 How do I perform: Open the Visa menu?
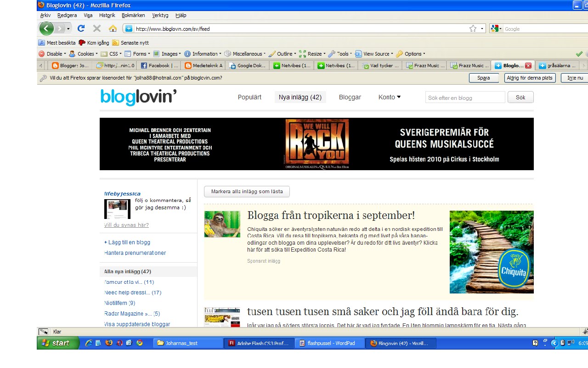(x=88, y=15)
